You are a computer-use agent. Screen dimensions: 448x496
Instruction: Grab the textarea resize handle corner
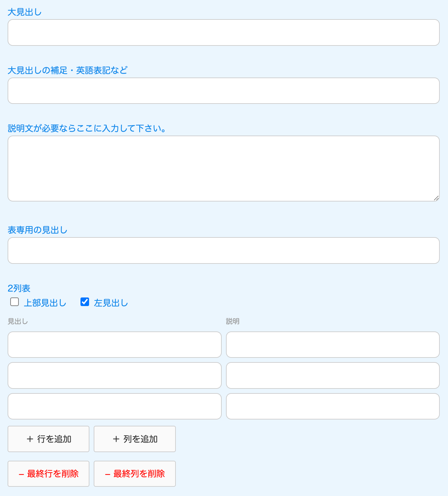(436, 198)
